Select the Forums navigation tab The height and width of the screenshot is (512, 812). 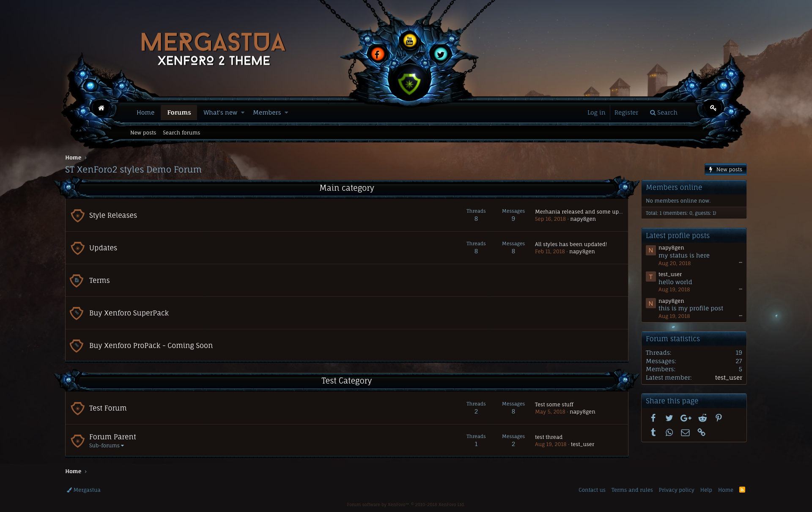point(179,112)
